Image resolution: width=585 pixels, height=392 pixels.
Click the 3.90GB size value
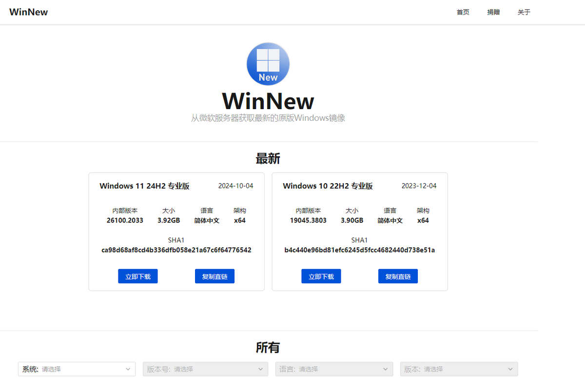pyautogui.click(x=352, y=220)
